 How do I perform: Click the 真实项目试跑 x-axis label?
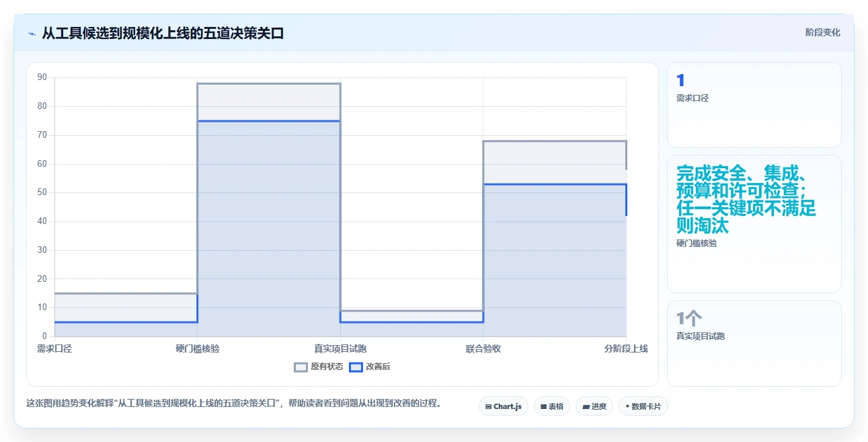pos(340,348)
